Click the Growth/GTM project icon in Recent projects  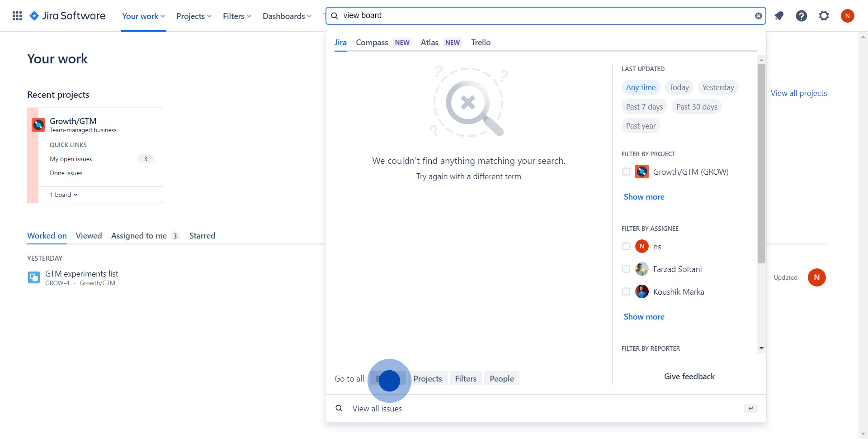[38, 124]
